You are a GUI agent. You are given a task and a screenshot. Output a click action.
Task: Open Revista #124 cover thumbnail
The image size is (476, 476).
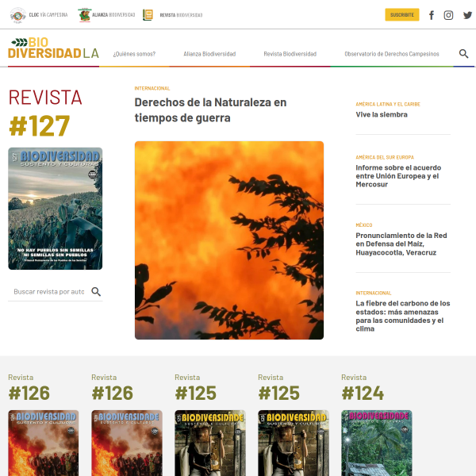coord(377,443)
